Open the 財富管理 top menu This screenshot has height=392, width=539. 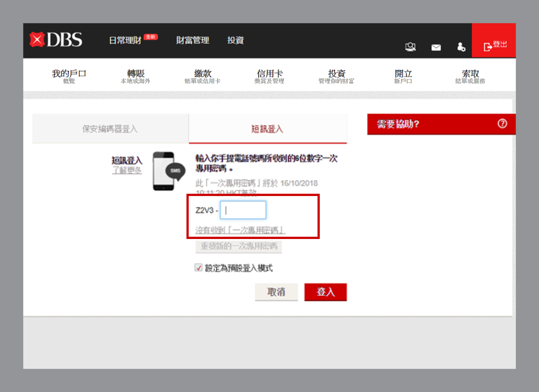tap(192, 40)
